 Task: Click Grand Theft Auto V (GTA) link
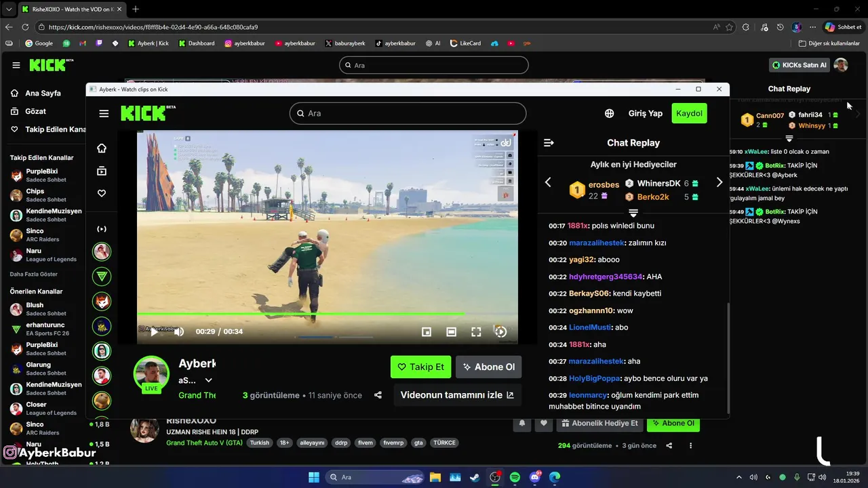204,443
